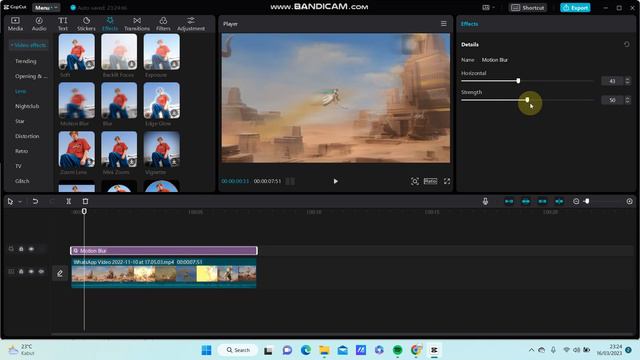Image resolution: width=640 pixels, height=360 pixels.
Task: Open the Ratio selector in the player
Action: point(430,181)
